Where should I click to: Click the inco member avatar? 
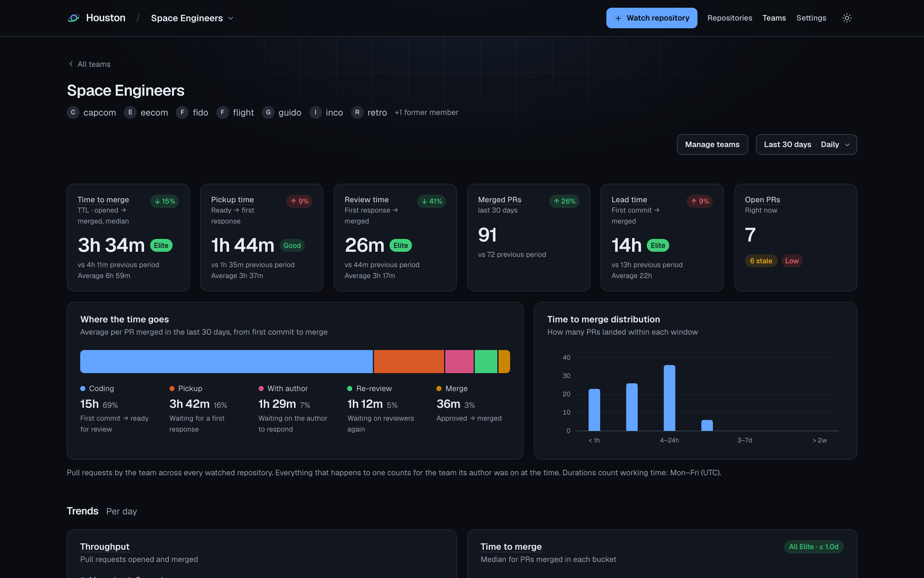click(315, 112)
